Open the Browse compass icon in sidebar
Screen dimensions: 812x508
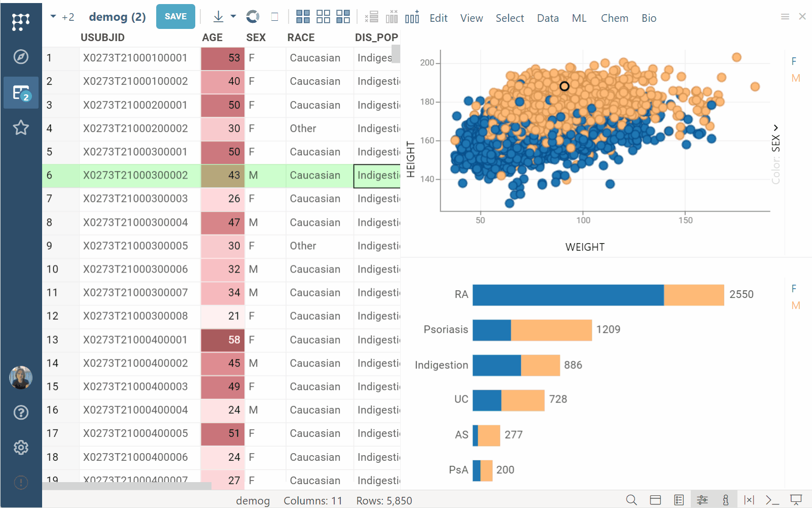[x=21, y=57]
